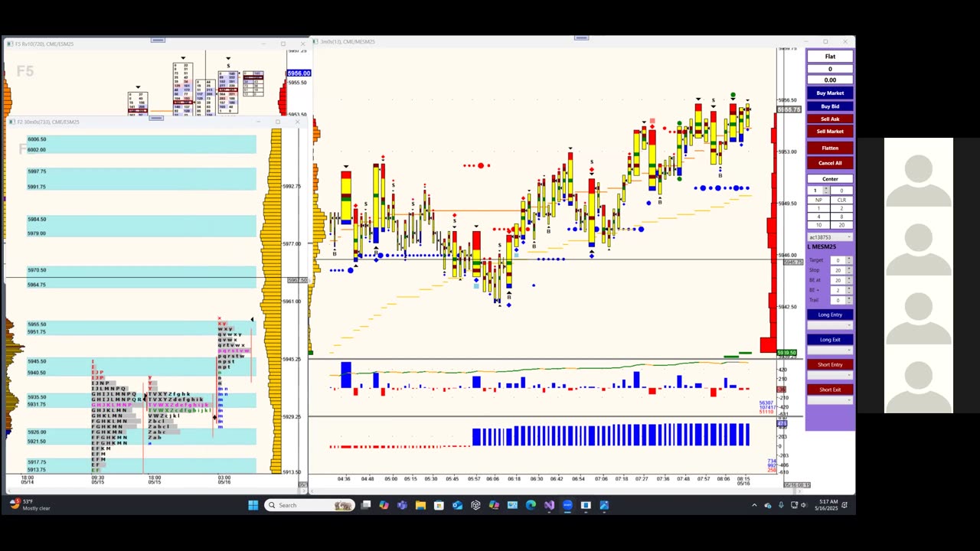Click the Sell Market button
This screenshot has height=551, width=980.
point(830,131)
